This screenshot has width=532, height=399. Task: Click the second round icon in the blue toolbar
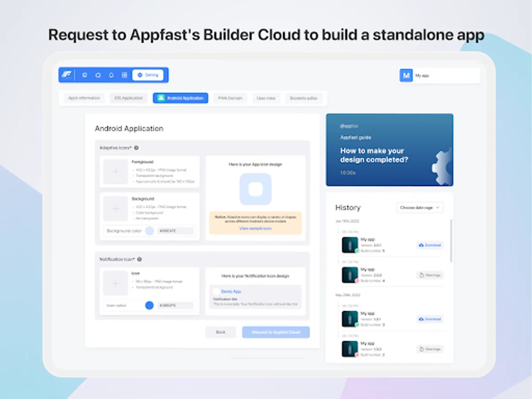coord(98,75)
